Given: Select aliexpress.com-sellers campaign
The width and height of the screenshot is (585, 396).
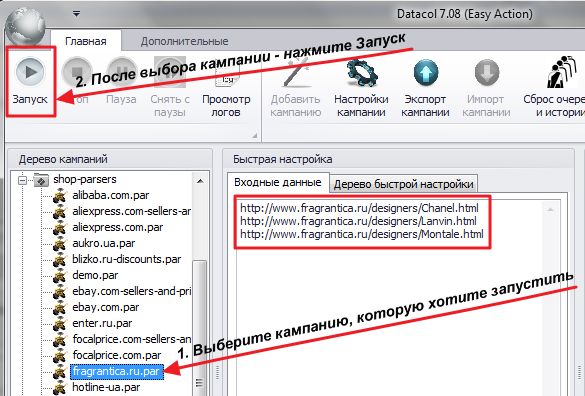Looking at the screenshot, I should pos(132,211).
